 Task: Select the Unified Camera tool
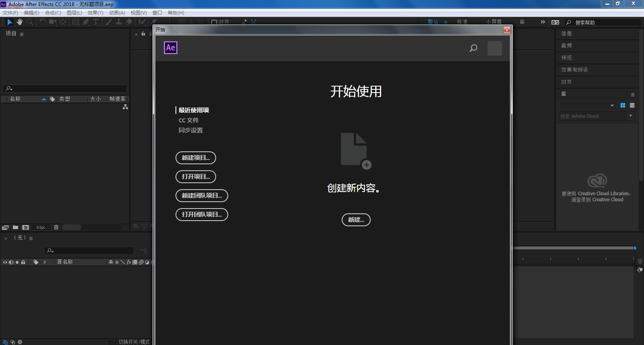53,22
